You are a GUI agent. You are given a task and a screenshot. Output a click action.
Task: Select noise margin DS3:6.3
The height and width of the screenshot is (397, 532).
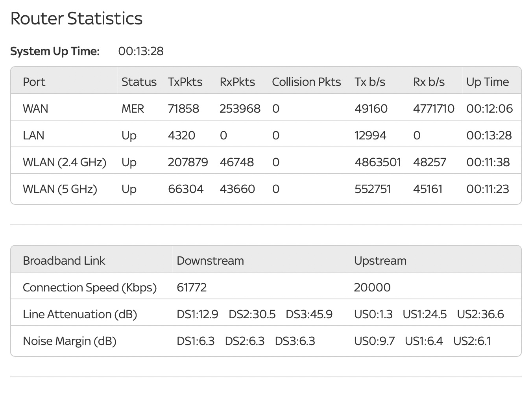[x=295, y=341]
